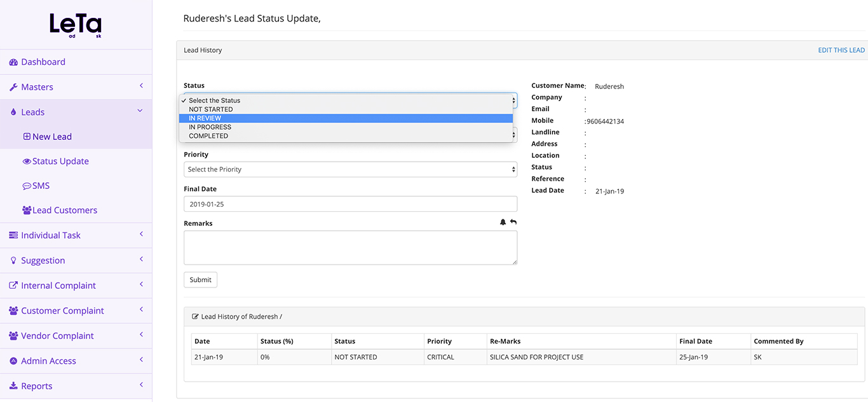Open the Status Update page

(x=60, y=161)
